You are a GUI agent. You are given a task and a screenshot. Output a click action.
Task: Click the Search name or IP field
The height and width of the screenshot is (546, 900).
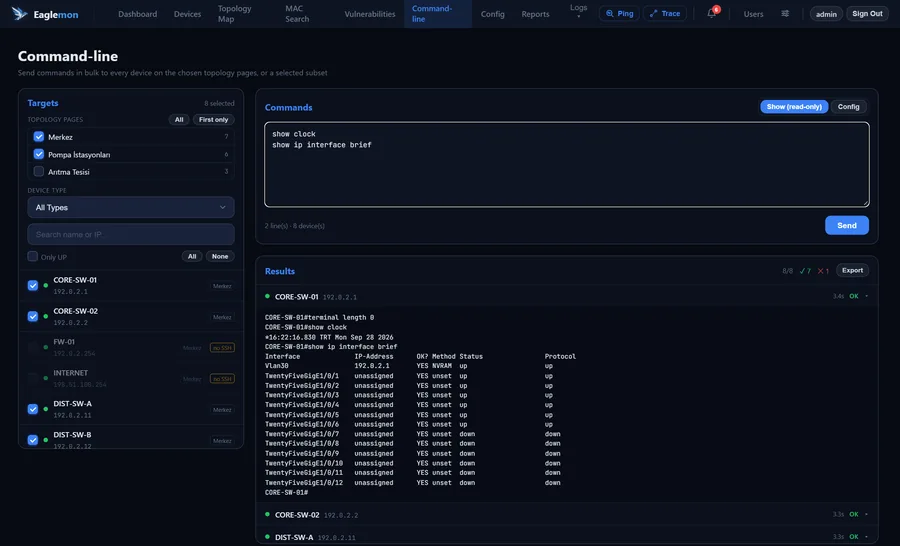tap(131, 234)
